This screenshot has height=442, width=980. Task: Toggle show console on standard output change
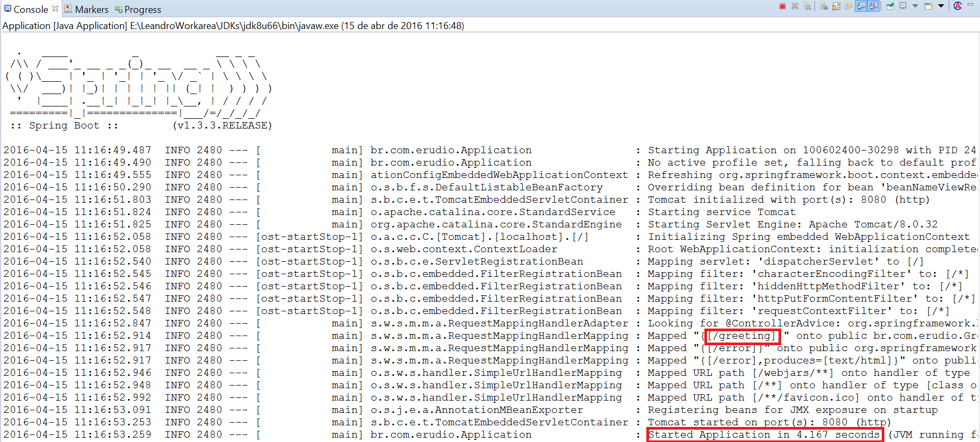pos(862,6)
